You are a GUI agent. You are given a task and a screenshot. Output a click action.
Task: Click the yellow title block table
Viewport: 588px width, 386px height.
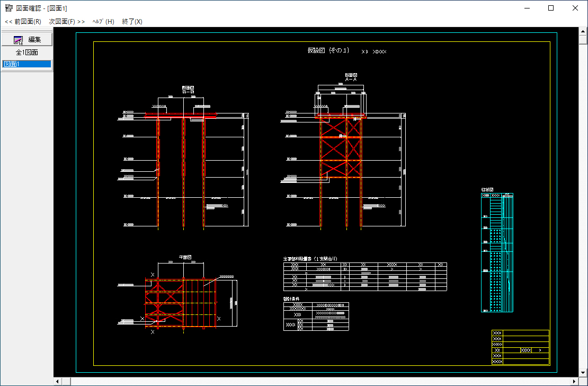click(x=520, y=347)
